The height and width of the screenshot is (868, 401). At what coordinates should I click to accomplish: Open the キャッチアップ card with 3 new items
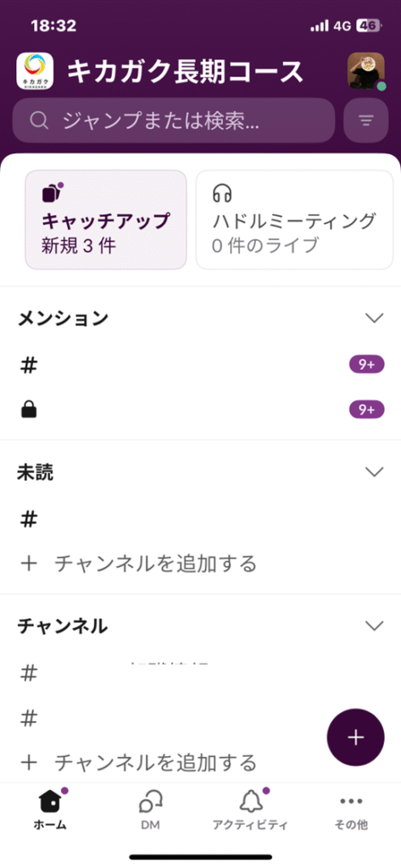click(106, 220)
